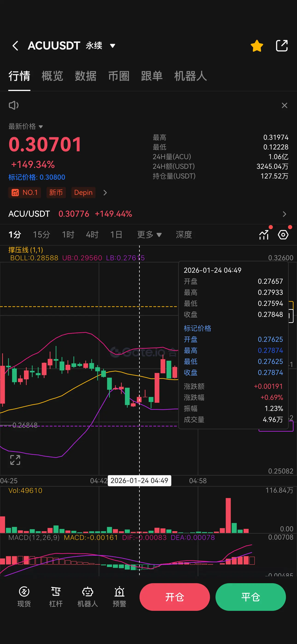Tap the Depin tag
The width and height of the screenshot is (297, 644).
[x=83, y=193]
